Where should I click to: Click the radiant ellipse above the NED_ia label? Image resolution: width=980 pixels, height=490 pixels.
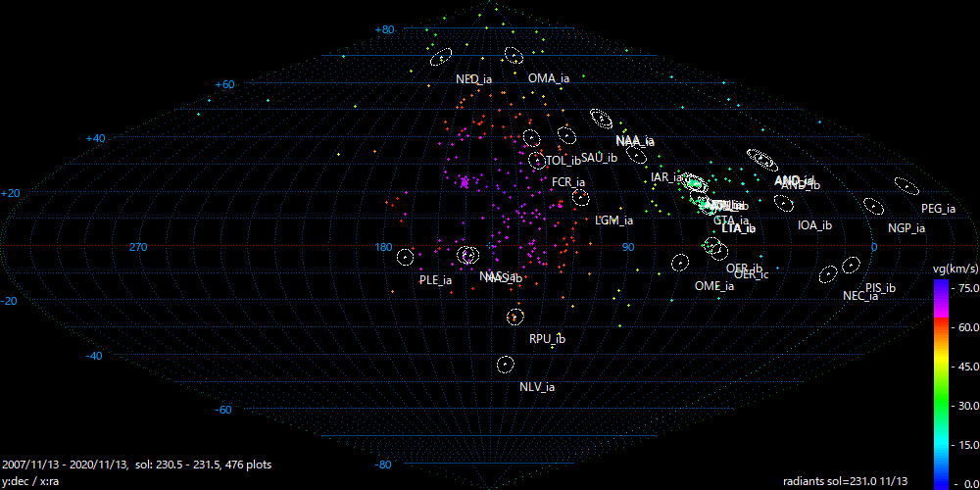tap(441, 58)
